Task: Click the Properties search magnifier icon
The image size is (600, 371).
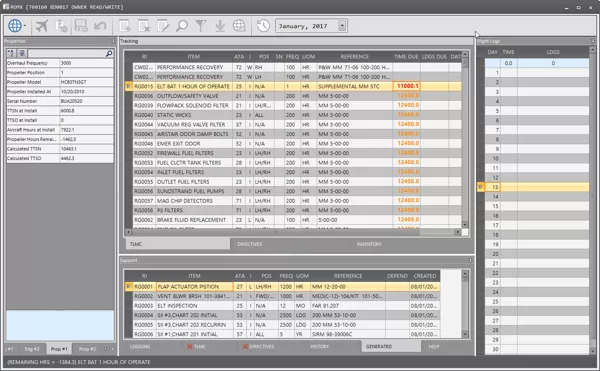Action: tap(109, 53)
